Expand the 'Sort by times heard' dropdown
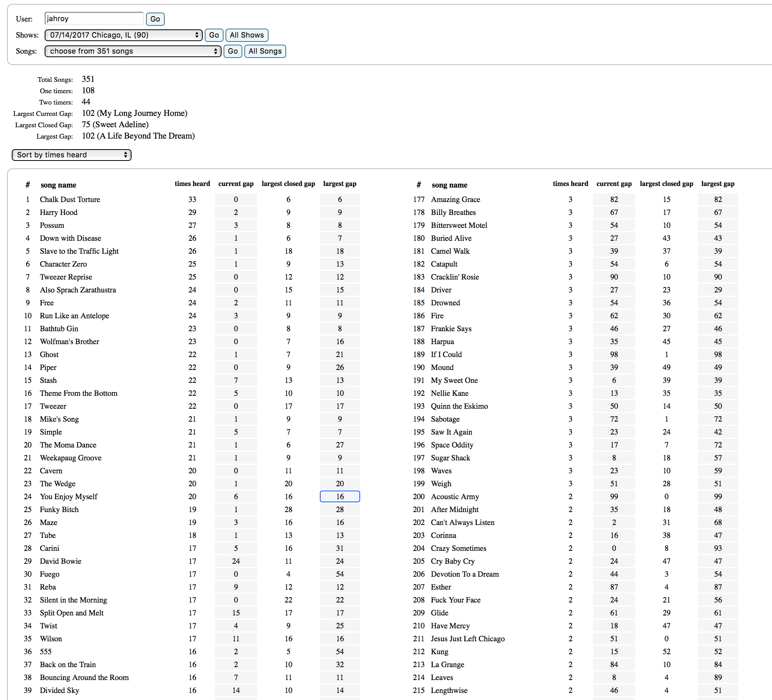Viewport: 772px width, 700px height. (x=71, y=155)
